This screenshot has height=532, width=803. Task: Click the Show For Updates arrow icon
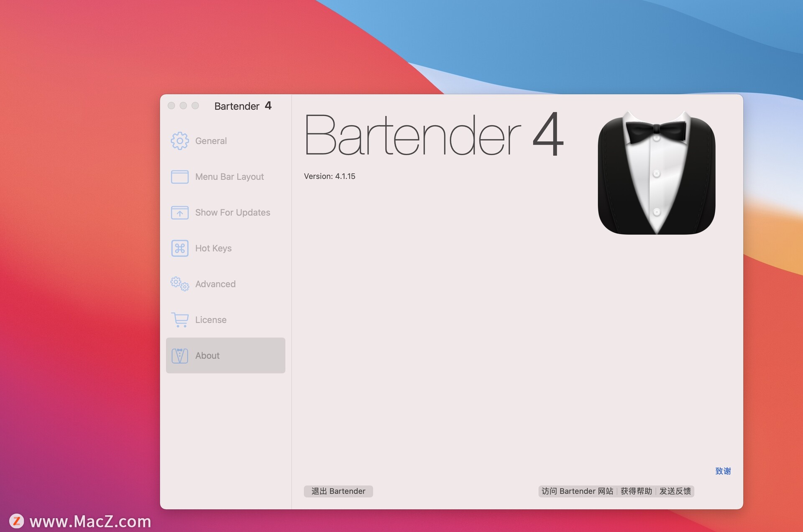[179, 213]
